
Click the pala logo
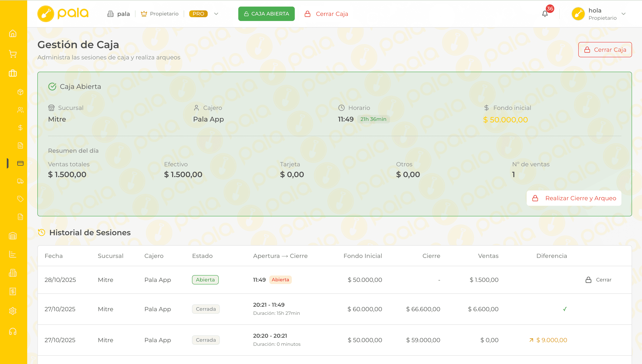63,14
